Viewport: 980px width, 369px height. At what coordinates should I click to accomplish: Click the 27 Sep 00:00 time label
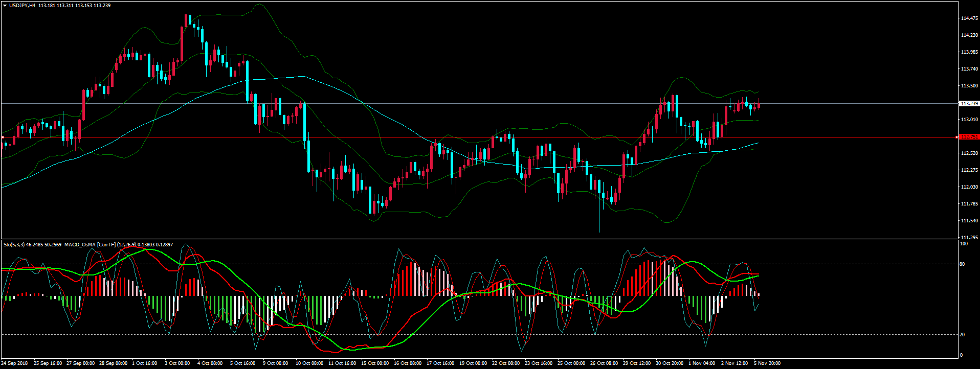coord(80,363)
